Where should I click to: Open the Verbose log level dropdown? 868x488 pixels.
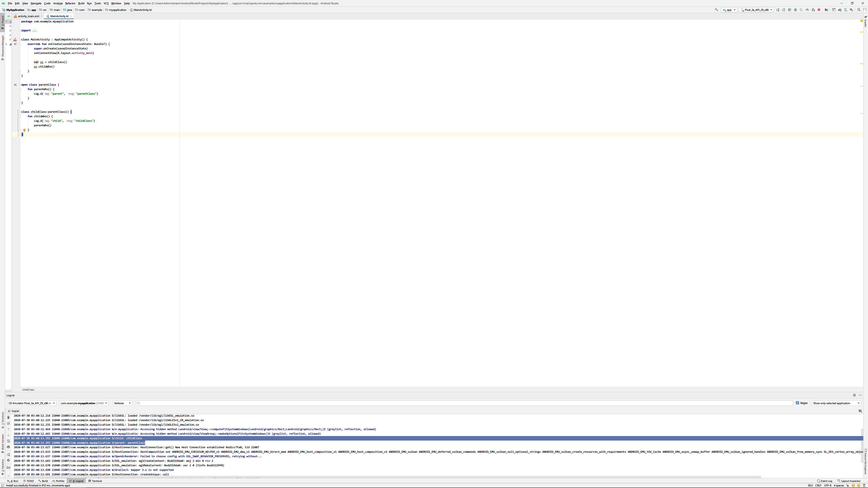122,403
